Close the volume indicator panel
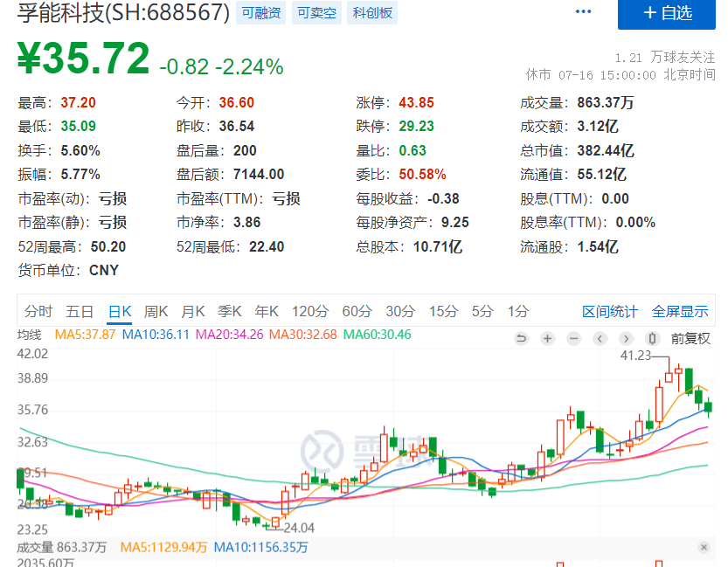 tap(704, 547)
